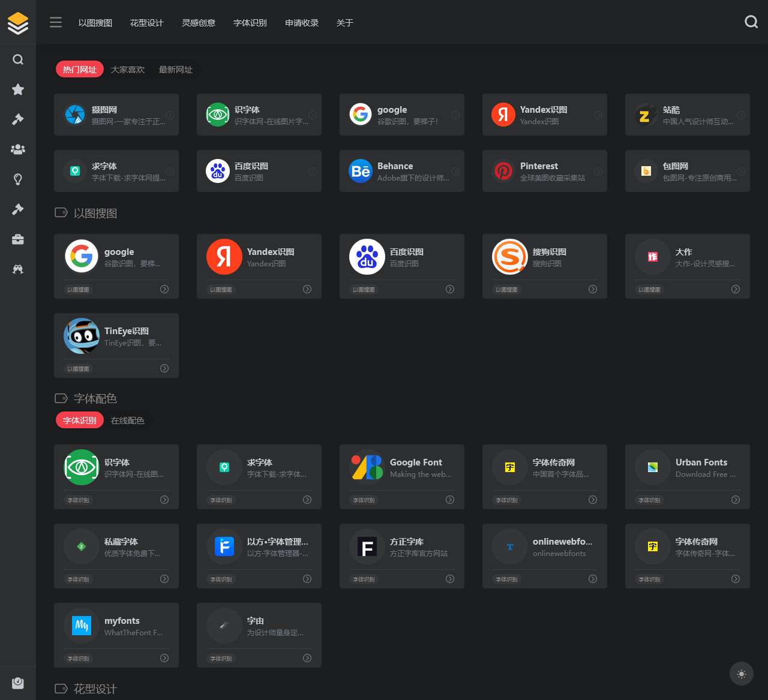
Task: Open 以图搜图 menu item
Action: click(95, 23)
